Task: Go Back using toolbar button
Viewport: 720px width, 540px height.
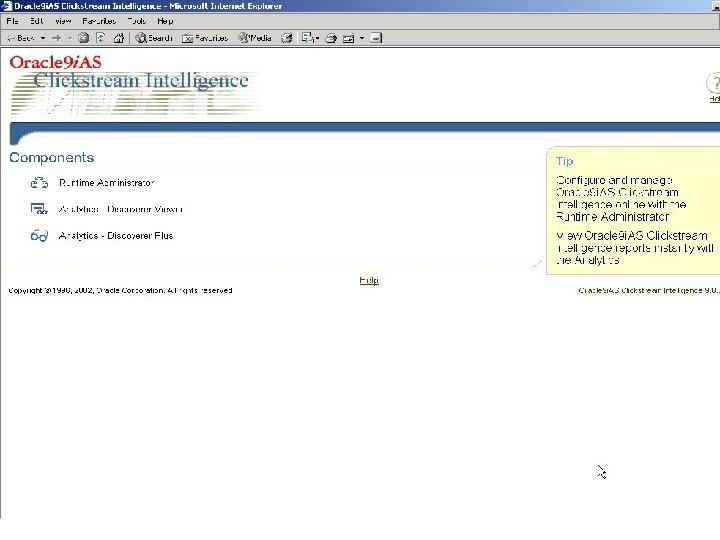Action: pyautogui.click(x=21, y=38)
